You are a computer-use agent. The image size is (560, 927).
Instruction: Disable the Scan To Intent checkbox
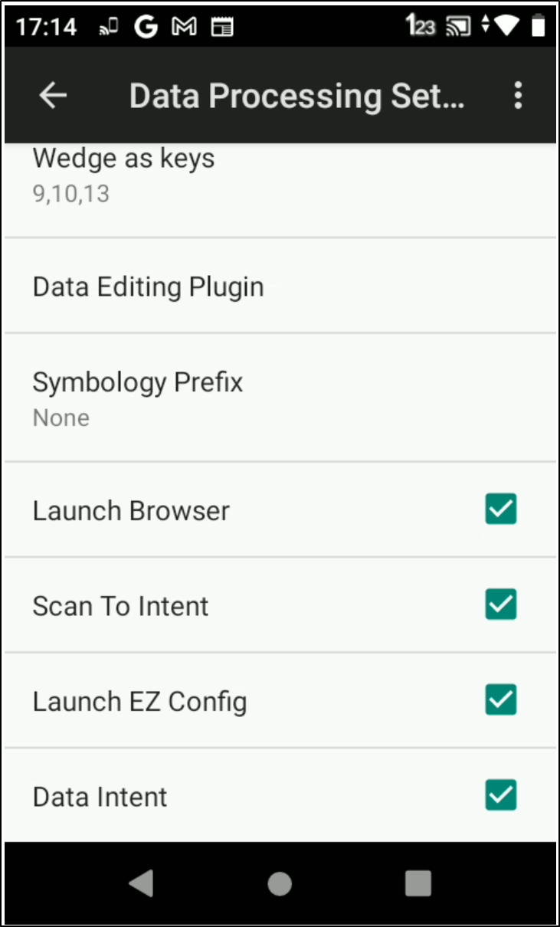pyautogui.click(x=501, y=604)
